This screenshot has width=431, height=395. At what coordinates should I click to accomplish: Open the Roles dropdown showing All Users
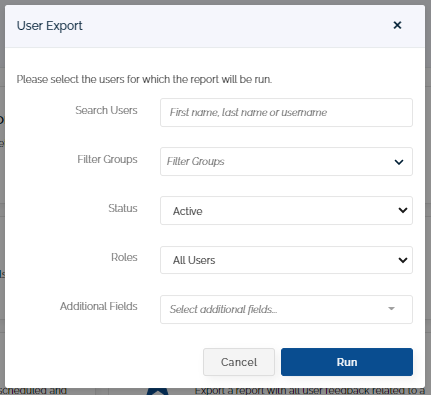click(286, 260)
